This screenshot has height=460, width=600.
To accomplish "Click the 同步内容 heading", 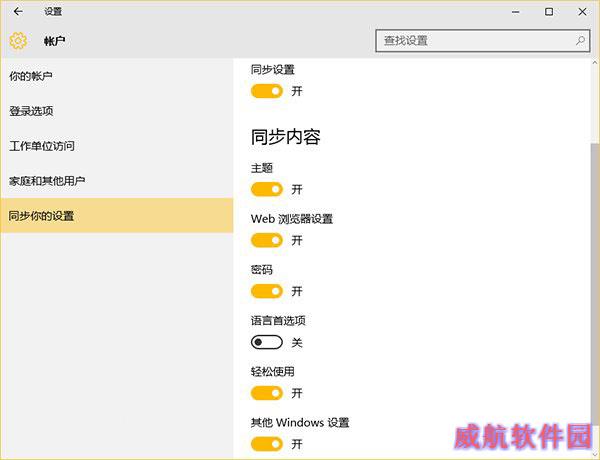I will 285,137.
